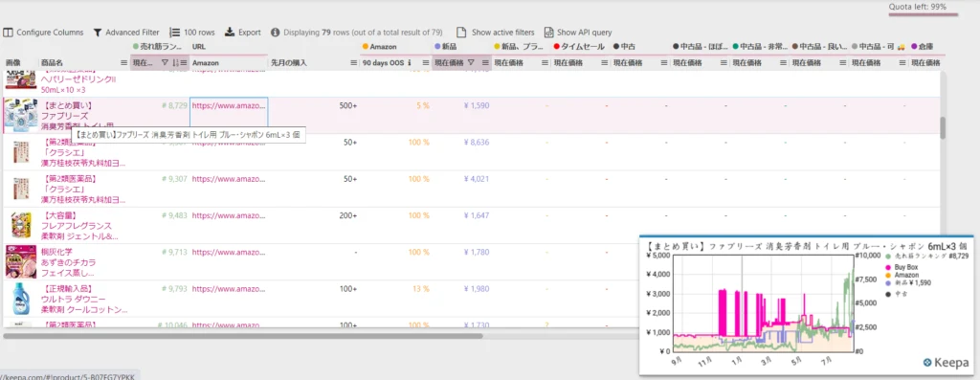Click the 13 % OOS cell
Image resolution: width=980 pixels, height=380 pixels.
point(421,289)
